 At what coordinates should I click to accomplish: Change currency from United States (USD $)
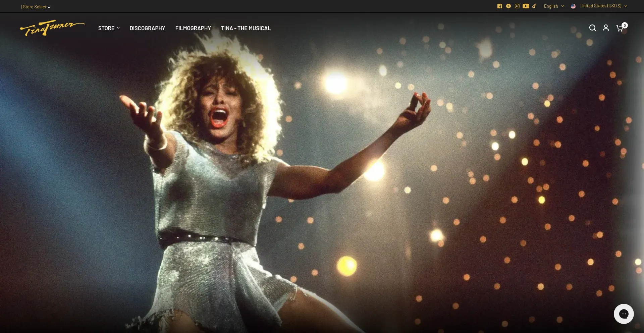tap(603, 6)
